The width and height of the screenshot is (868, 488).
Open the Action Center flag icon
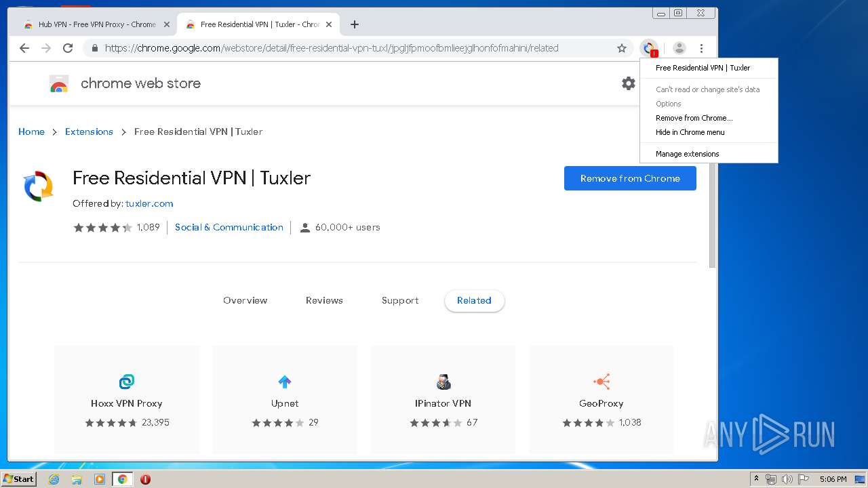point(804,479)
